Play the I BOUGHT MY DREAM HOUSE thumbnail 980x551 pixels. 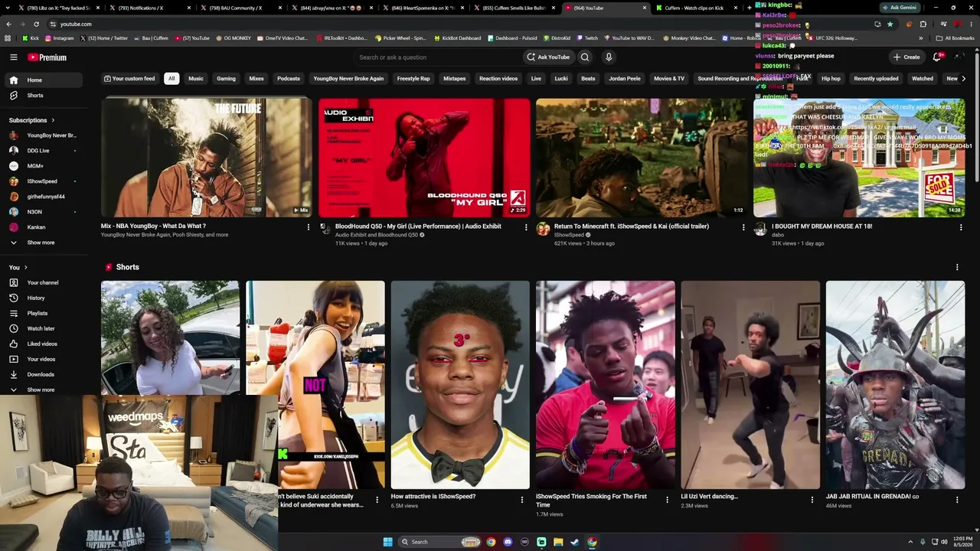859,158
